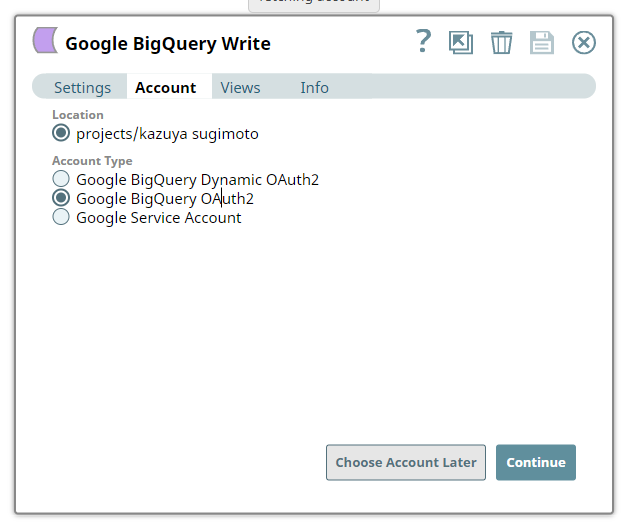Viewport: 634px width, 526px height.
Task: Click the floppy disk save icon
Action: click(542, 42)
